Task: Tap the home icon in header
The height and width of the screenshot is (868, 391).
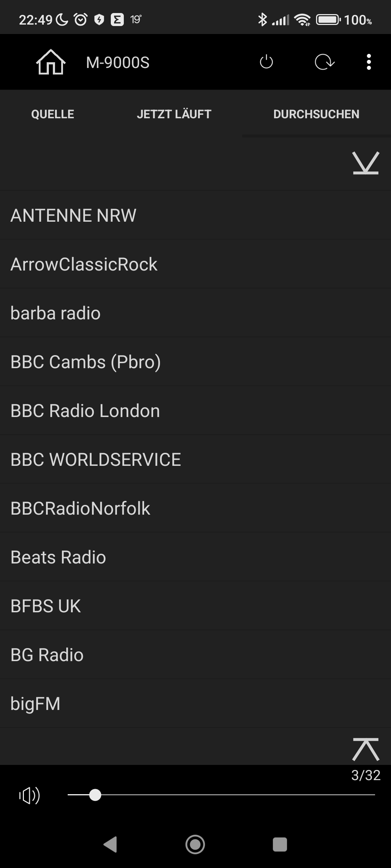Action: [x=51, y=62]
